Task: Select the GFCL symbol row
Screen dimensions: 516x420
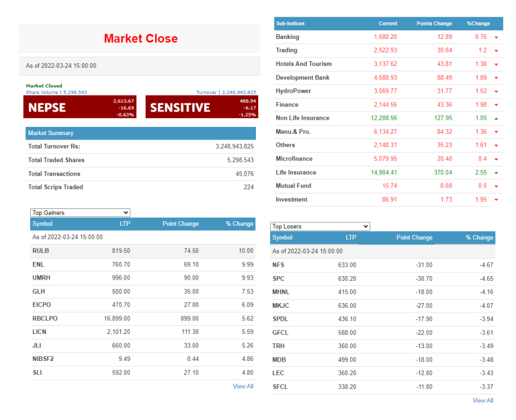Action: 383,333
